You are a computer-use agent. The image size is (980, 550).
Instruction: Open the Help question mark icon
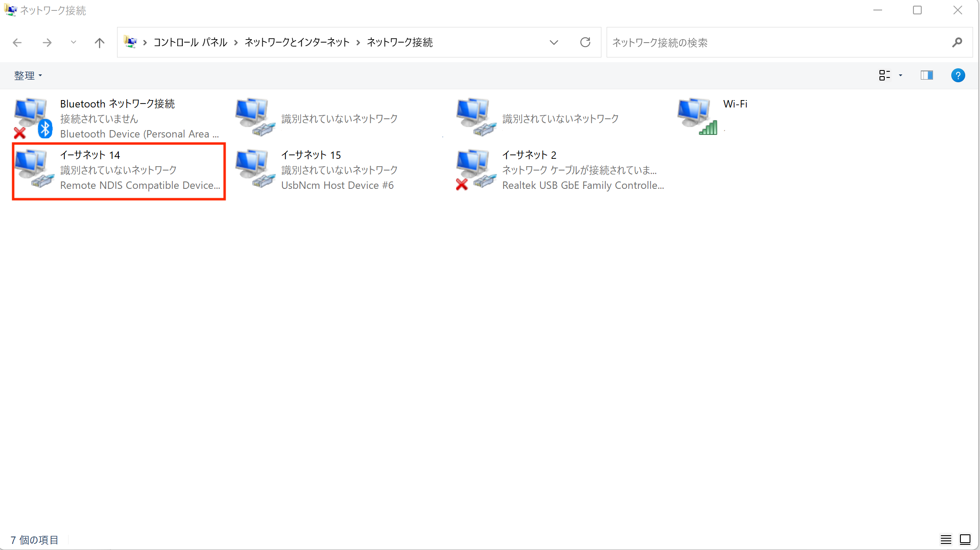coord(958,75)
